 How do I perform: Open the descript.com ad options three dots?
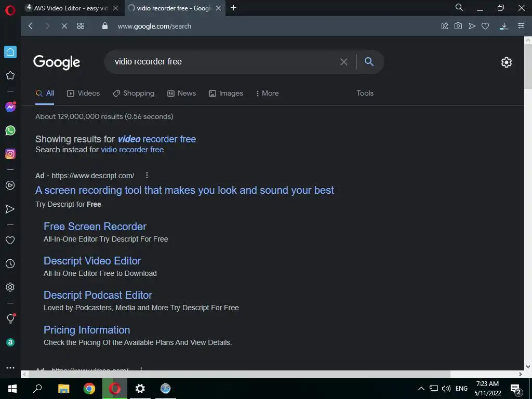[x=147, y=175]
